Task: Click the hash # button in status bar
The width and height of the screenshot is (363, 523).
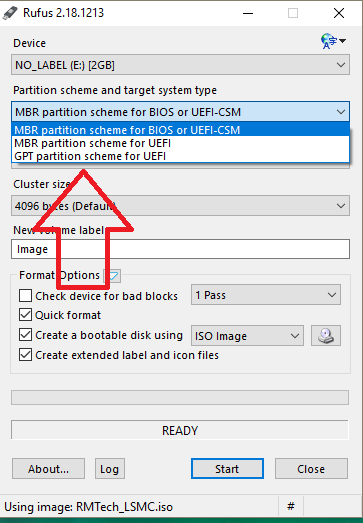Action: pyautogui.click(x=291, y=507)
